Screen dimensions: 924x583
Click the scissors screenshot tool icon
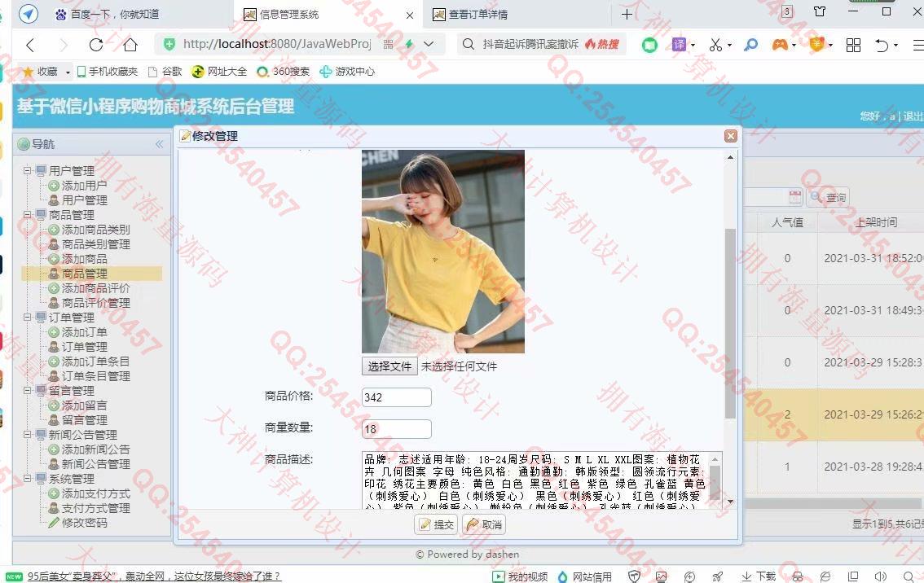pyautogui.click(x=715, y=45)
